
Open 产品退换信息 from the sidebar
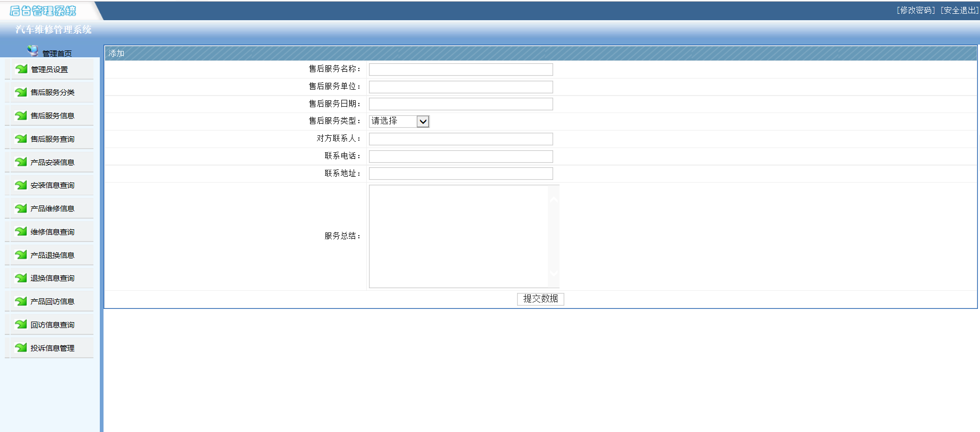[x=53, y=255]
